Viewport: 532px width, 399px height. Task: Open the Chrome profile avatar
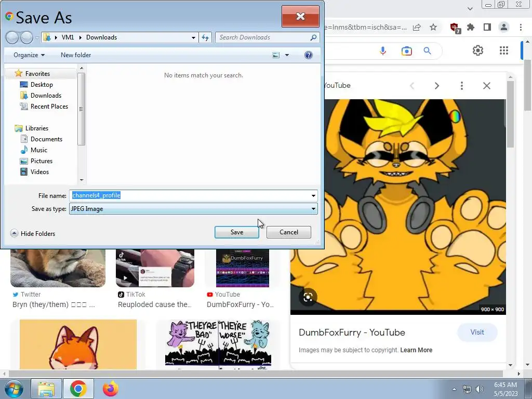pos(504,27)
